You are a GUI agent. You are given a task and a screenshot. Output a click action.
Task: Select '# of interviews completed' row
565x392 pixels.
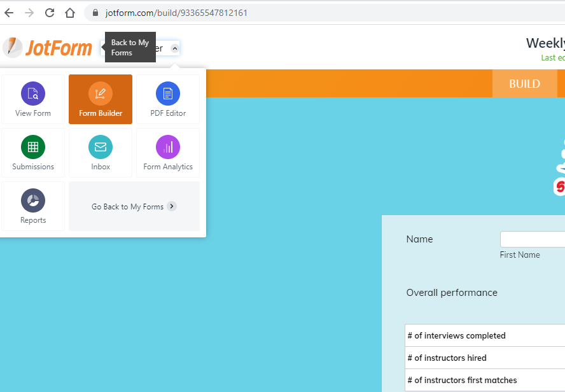pos(456,336)
